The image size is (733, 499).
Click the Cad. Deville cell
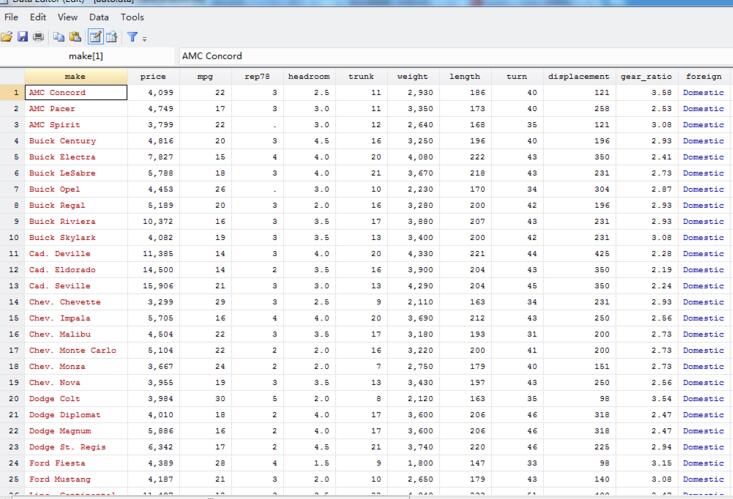coord(76,253)
